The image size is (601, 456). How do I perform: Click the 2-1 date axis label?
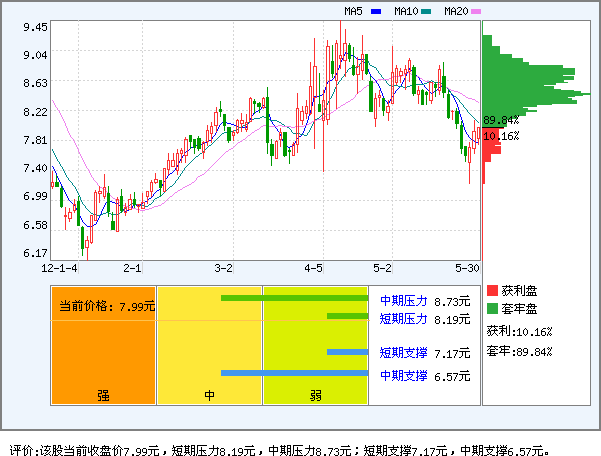(x=132, y=268)
